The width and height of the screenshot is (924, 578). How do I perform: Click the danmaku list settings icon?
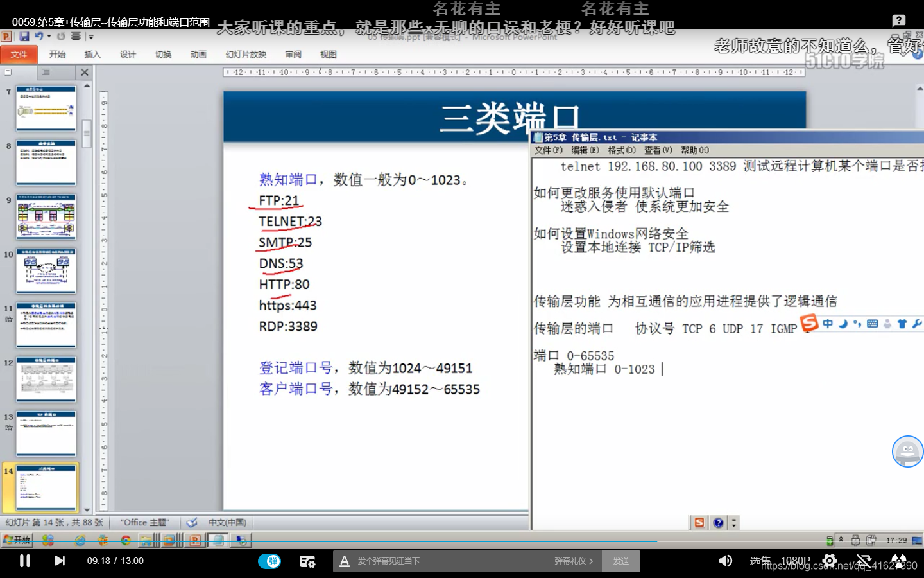coord(307,561)
